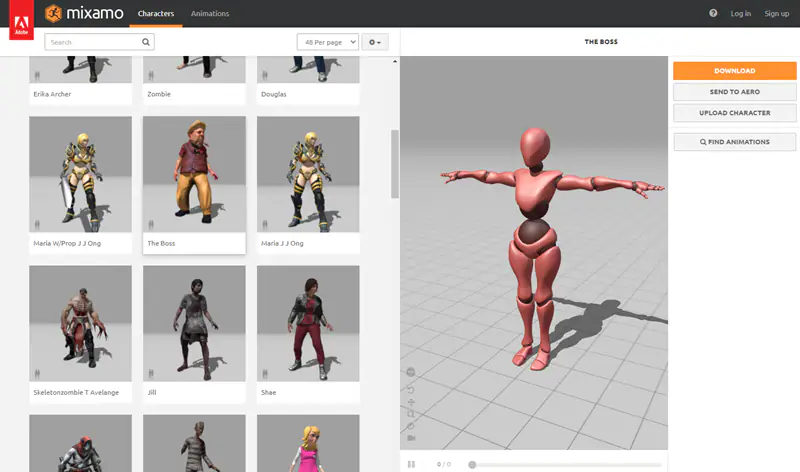Click the 0 / 0 frame counter
This screenshot has height=472, width=800.
pyautogui.click(x=443, y=464)
